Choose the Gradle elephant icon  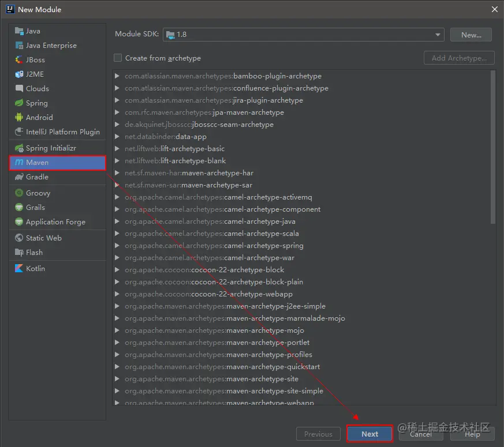(19, 177)
